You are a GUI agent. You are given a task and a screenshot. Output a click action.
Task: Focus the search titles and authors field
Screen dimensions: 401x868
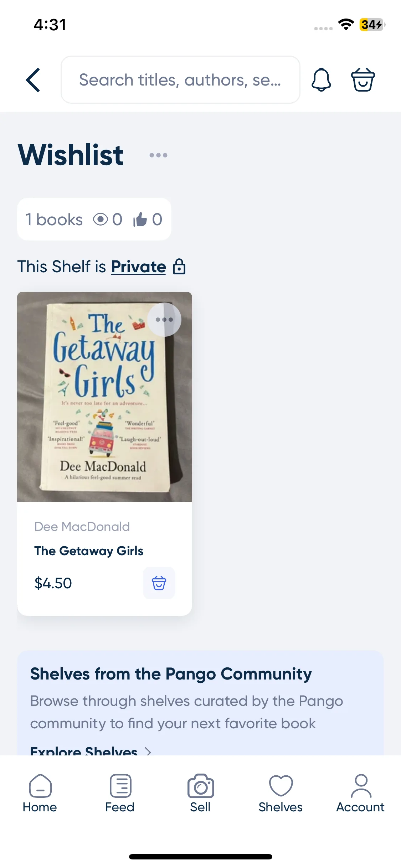pyautogui.click(x=180, y=79)
